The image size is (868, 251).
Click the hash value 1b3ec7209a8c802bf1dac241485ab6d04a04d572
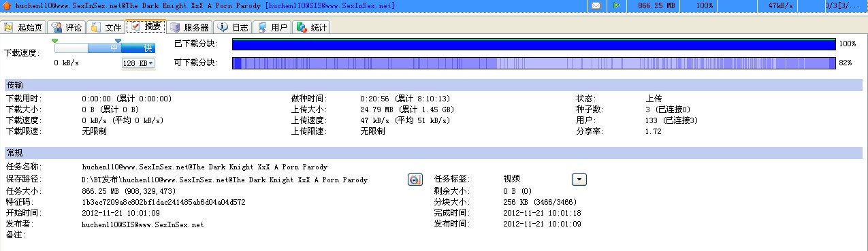[x=163, y=202]
